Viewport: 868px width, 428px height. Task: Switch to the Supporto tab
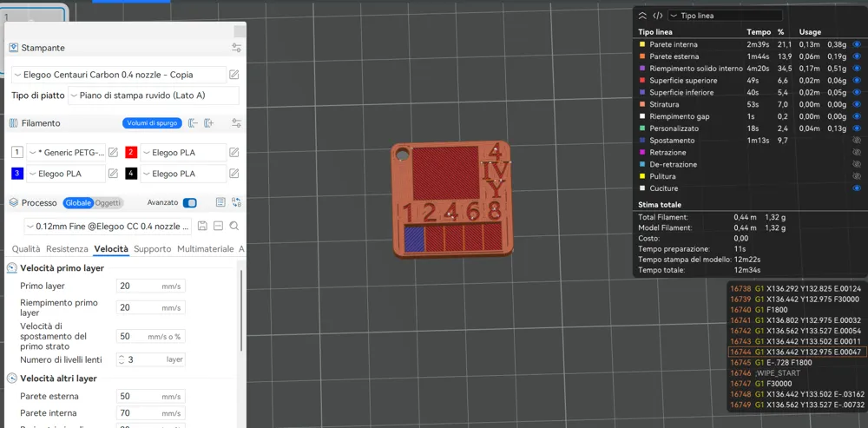tap(152, 249)
